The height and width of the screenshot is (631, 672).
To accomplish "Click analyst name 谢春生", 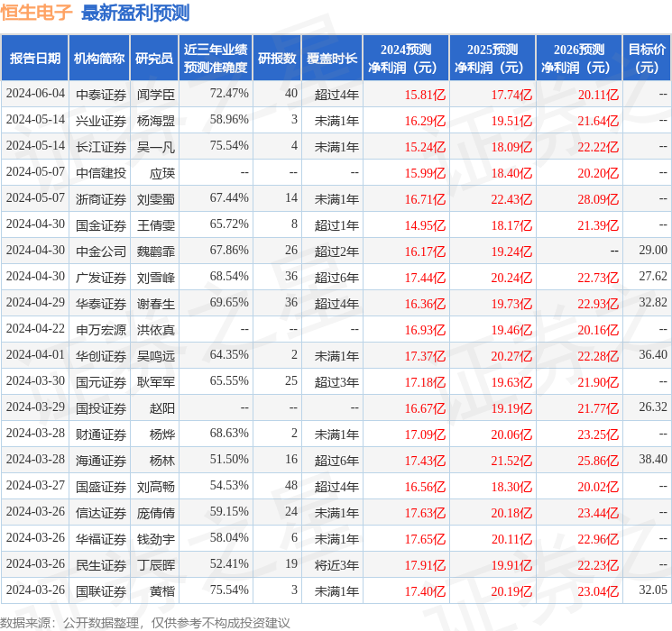I will tap(156, 303).
